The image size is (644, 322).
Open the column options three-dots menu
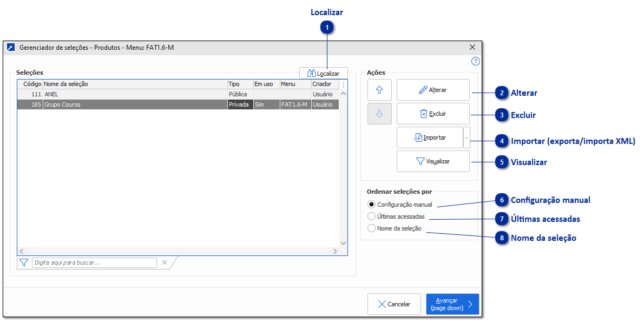[x=343, y=84]
